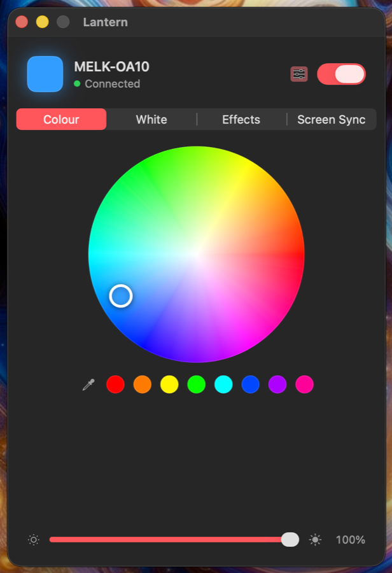The height and width of the screenshot is (573, 392).
Task: Switch to the White tab
Action: [151, 119]
